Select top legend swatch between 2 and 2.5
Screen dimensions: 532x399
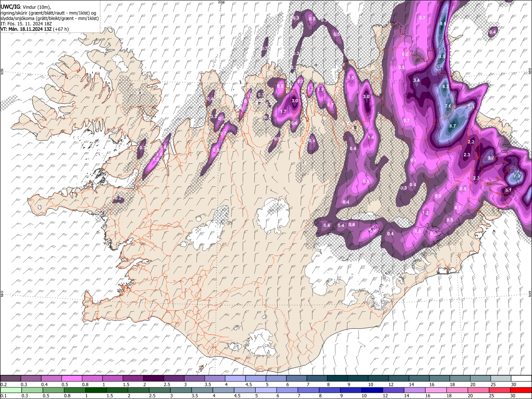pyautogui.click(x=154, y=379)
